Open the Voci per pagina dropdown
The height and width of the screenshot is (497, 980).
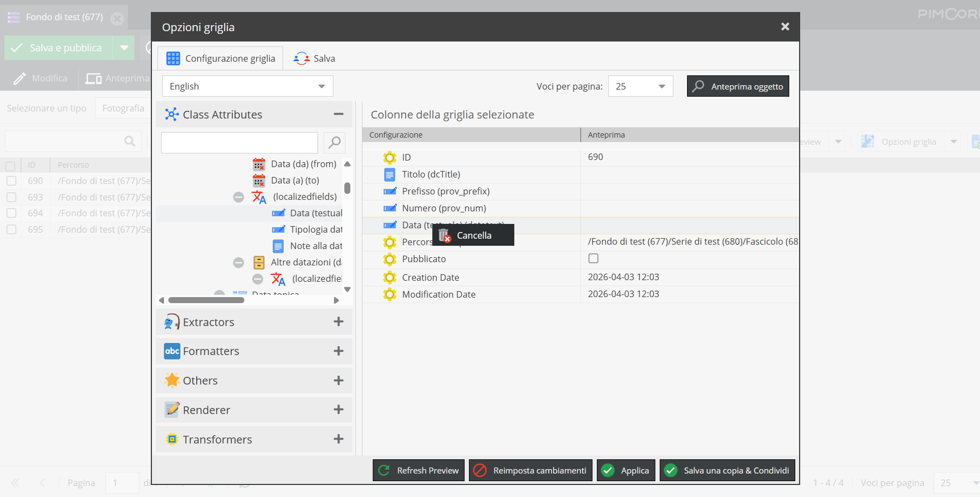click(640, 86)
